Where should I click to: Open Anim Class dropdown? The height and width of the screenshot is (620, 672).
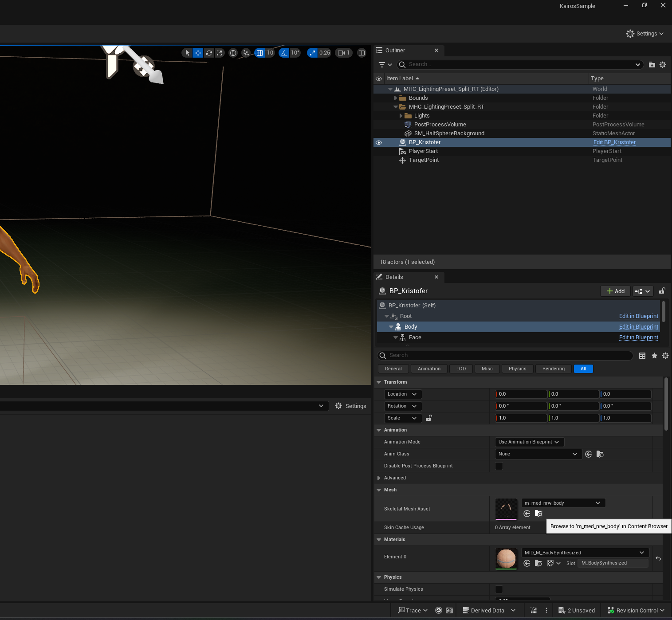[x=538, y=454]
